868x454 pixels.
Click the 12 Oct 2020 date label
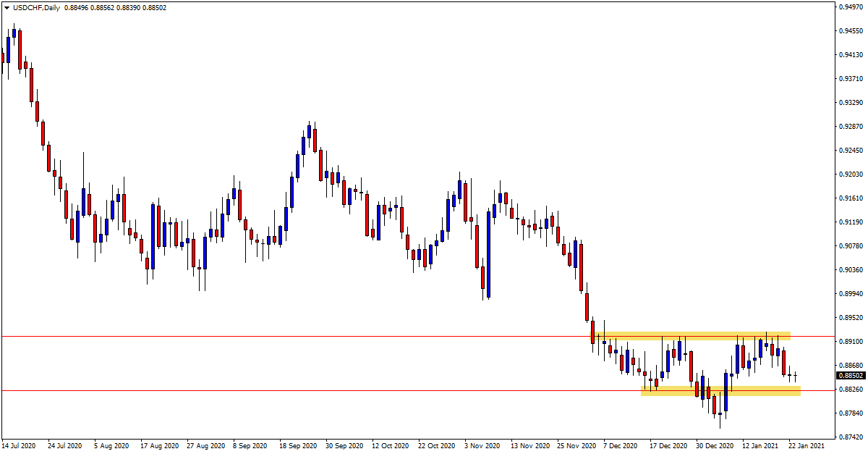point(389,446)
